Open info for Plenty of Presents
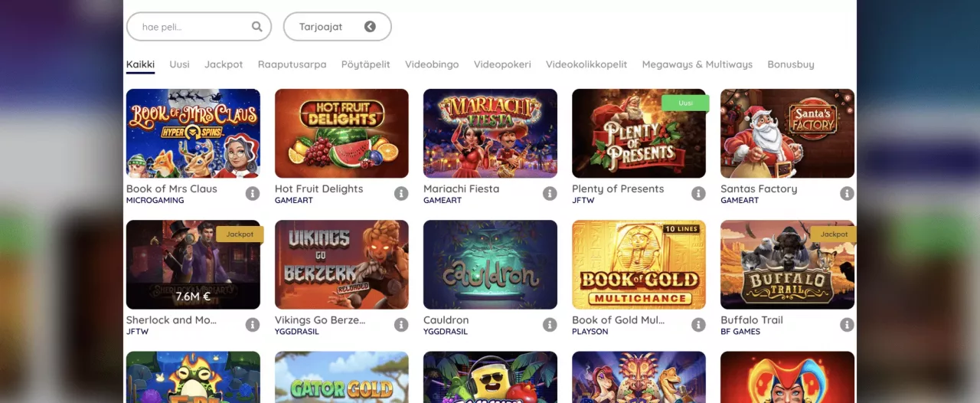The width and height of the screenshot is (980, 403). [698, 194]
